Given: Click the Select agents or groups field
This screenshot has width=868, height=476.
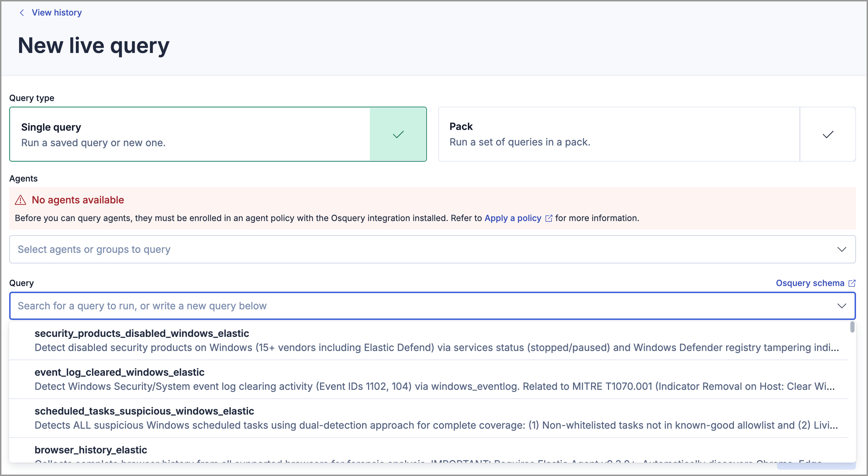Looking at the screenshot, I should (423, 249).
